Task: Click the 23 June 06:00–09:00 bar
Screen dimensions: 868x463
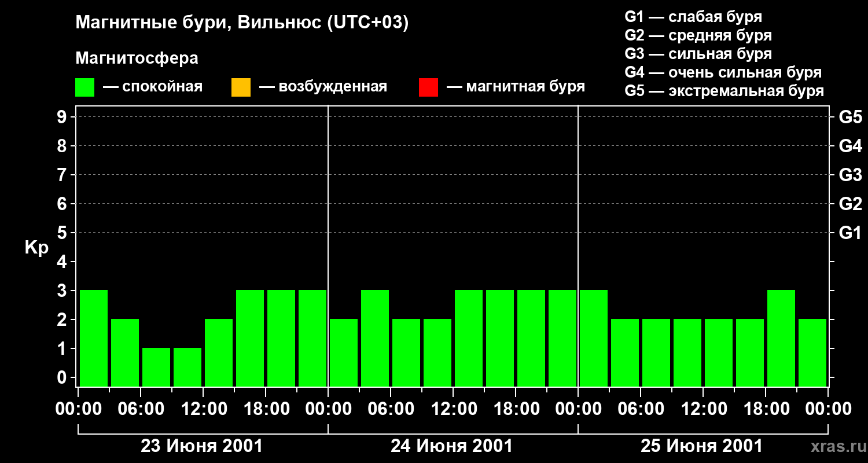Action: 156,367
